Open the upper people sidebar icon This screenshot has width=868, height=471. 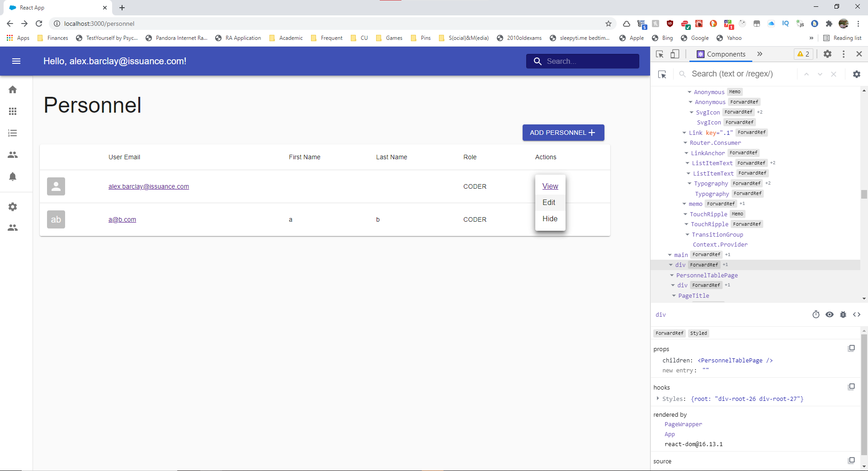(13, 155)
